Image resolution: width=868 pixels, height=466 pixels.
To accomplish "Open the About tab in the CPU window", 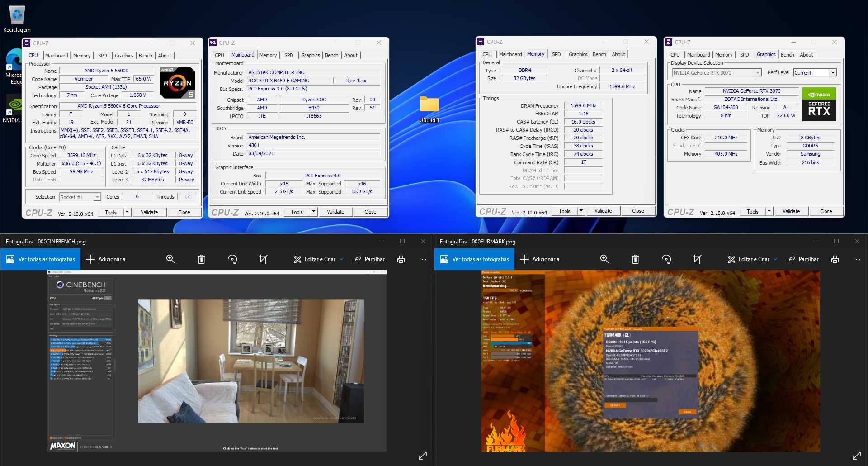I will pos(165,56).
